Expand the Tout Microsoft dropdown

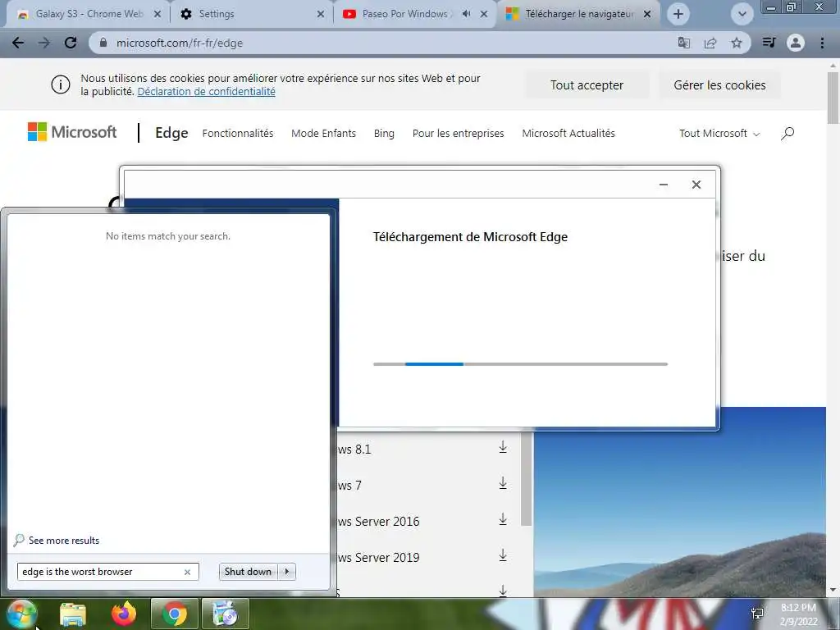(719, 134)
